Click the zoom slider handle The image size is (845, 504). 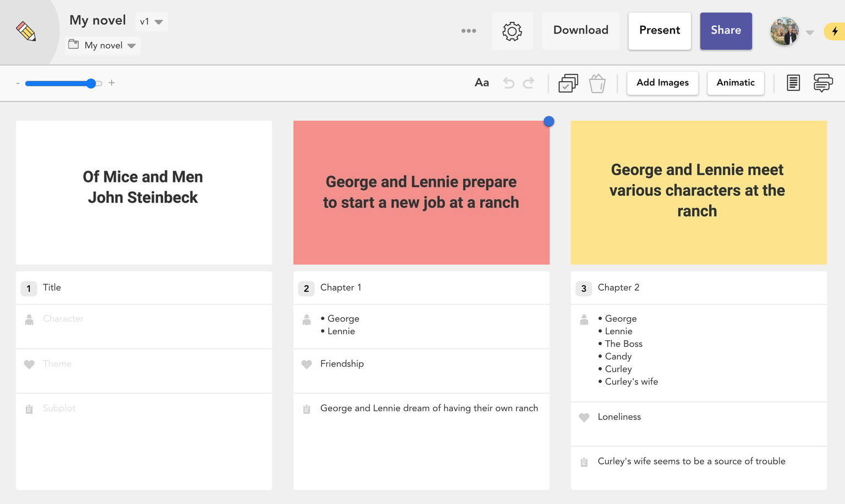click(91, 83)
